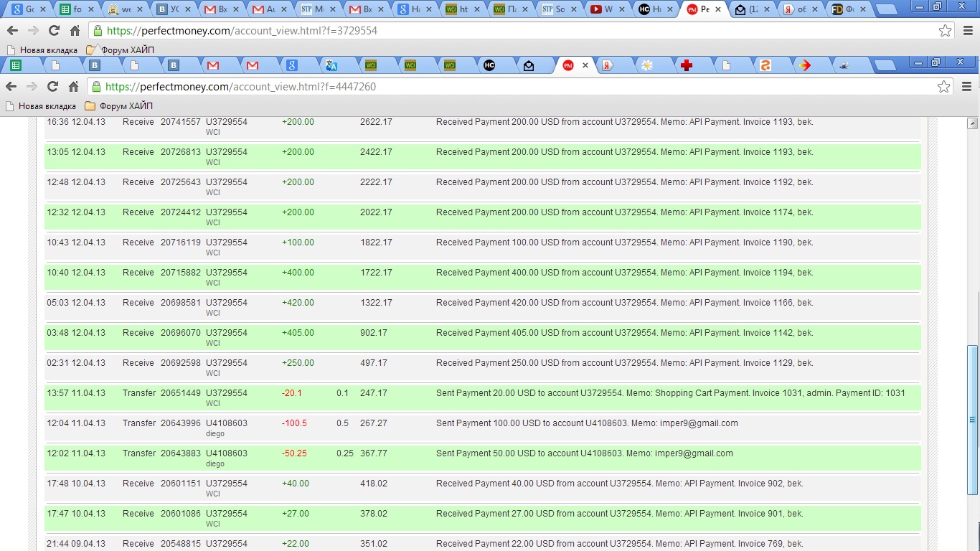Click batch number 20548815

[181, 544]
